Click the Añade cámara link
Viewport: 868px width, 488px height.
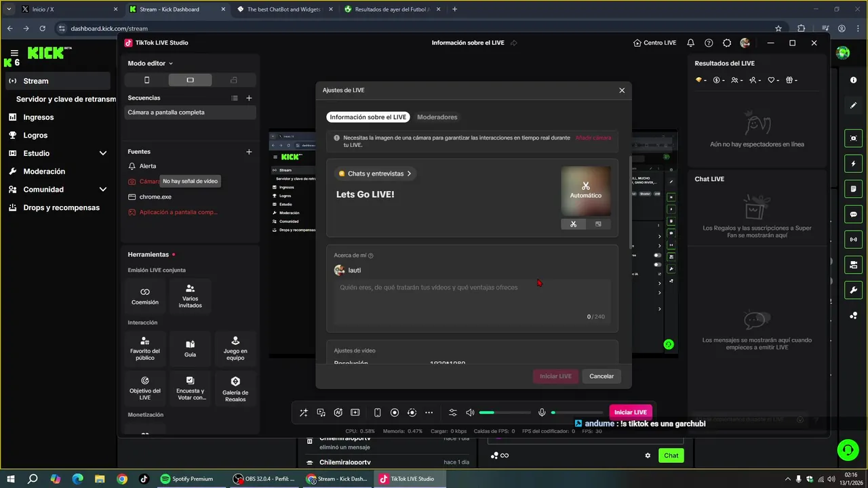(x=593, y=138)
